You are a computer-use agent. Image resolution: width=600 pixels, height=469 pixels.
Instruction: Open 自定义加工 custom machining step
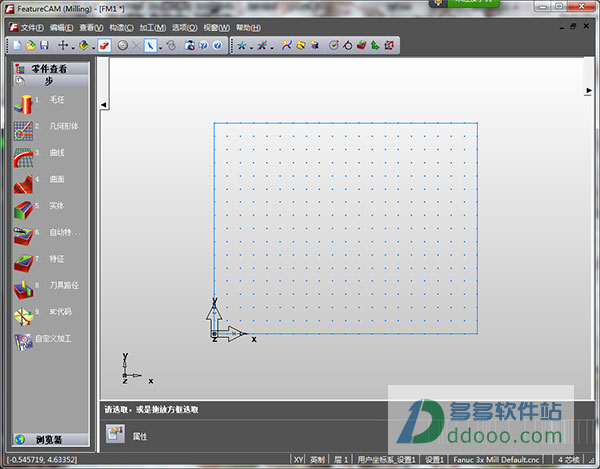[x=43, y=341]
